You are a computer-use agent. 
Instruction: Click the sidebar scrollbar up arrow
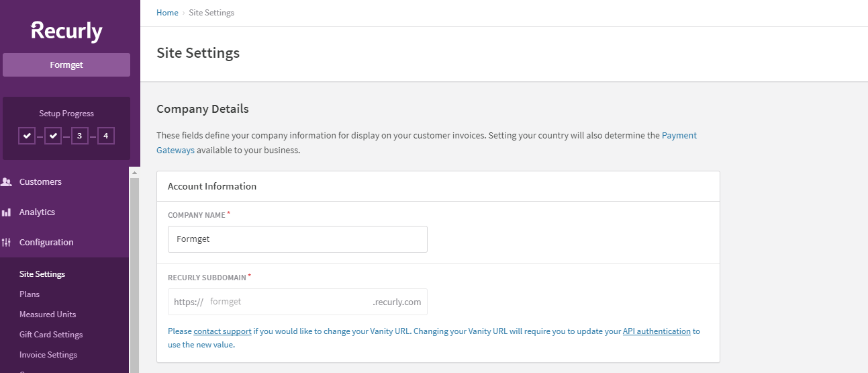134,173
